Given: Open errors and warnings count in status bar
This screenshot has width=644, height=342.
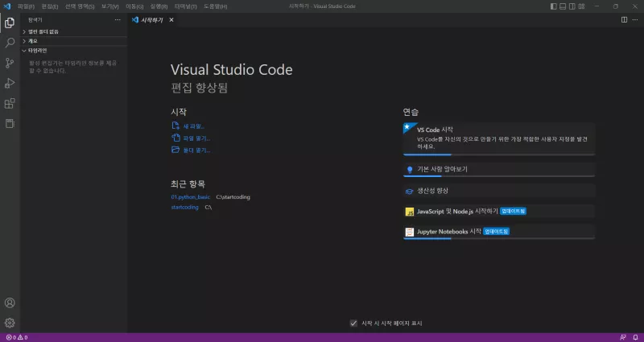Looking at the screenshot, I should (x=17, y=337).
